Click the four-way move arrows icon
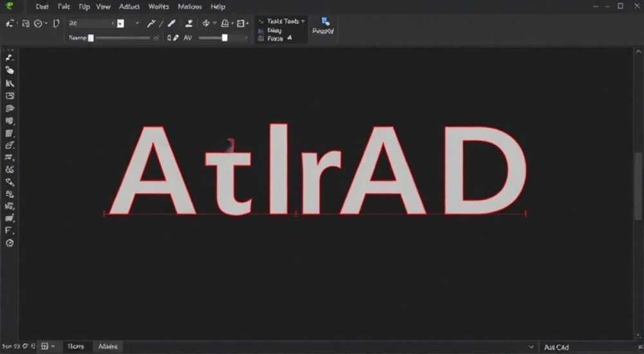The image size is (644, 354). [206, 23]
